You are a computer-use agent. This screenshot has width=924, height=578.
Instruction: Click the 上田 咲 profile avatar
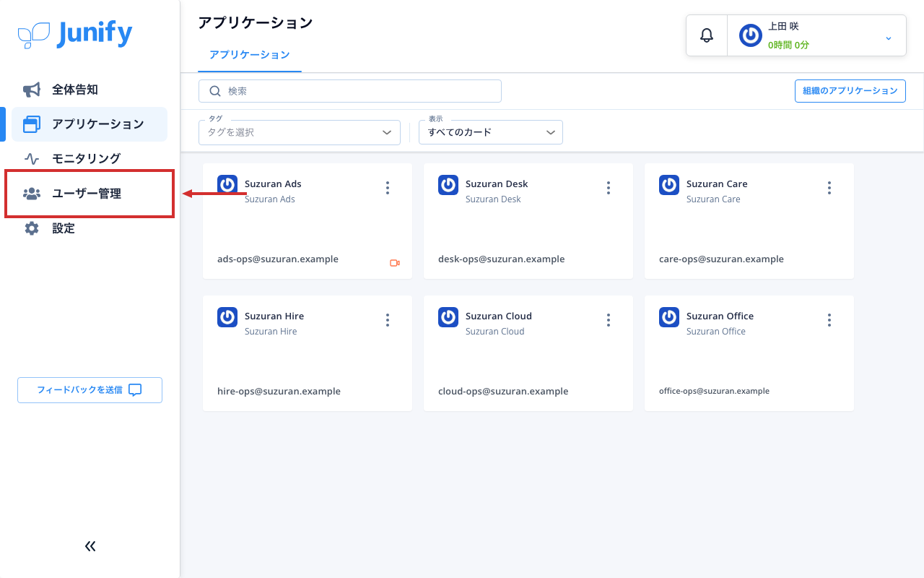751,35
